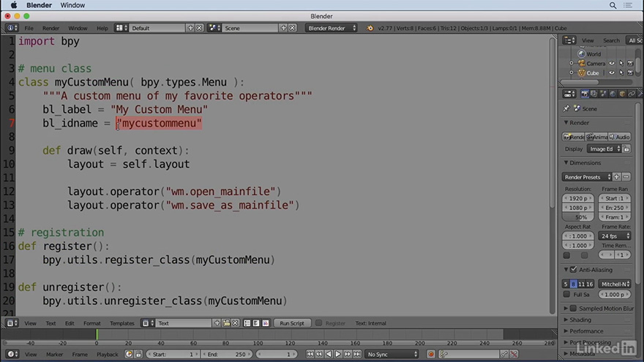Viewport: 644px width, 362px height.
Task: Delete the Default screen layout
Action: [199, 28]
